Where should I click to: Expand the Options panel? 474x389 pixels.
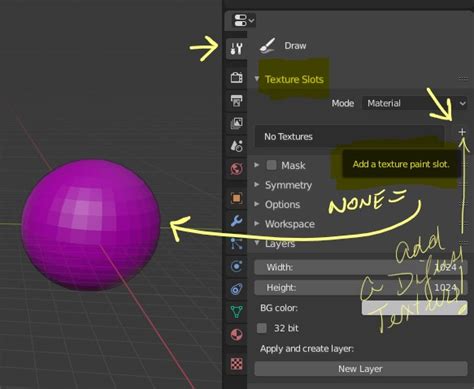click(257, 204)
